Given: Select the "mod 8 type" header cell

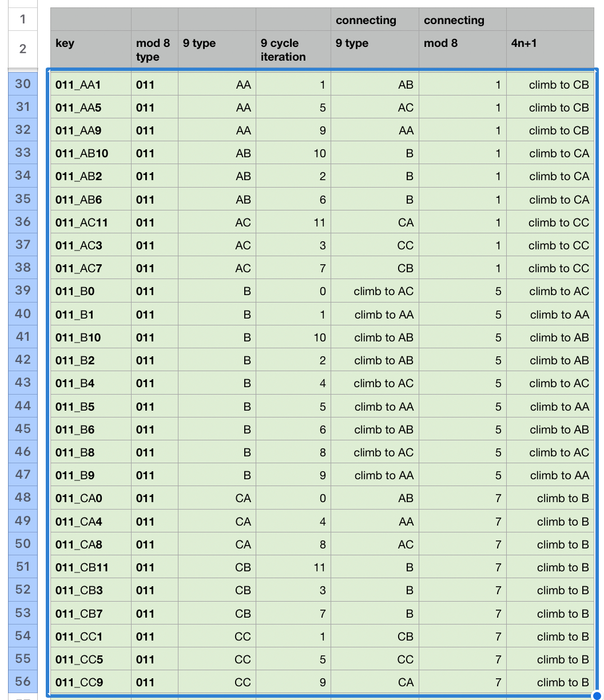Looking at the screenshot, I should [154, 50].
